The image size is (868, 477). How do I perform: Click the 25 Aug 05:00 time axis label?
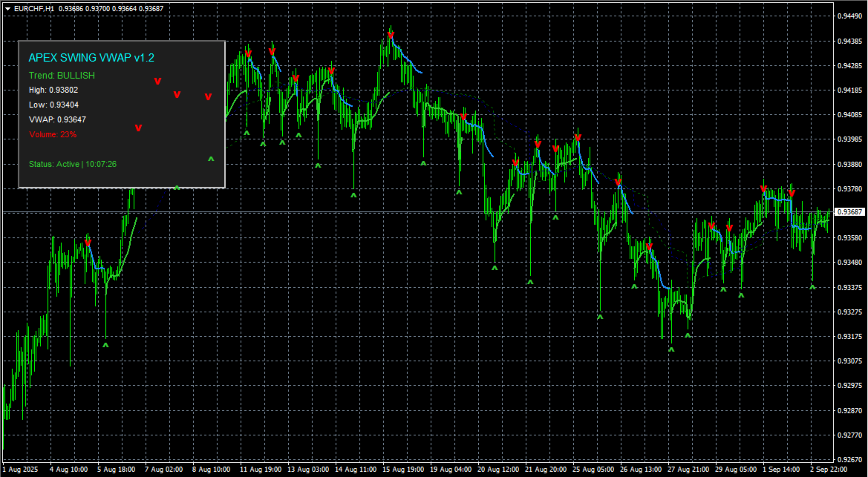coord(594,470)
